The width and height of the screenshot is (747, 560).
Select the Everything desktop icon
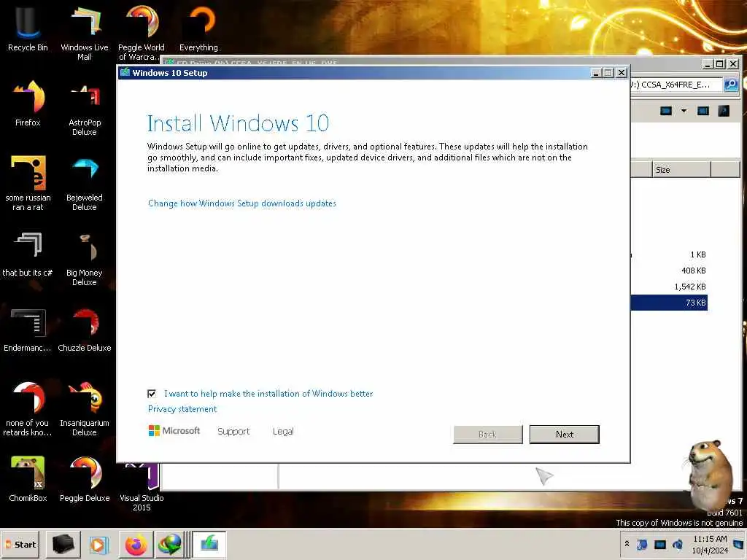[198, 28]
